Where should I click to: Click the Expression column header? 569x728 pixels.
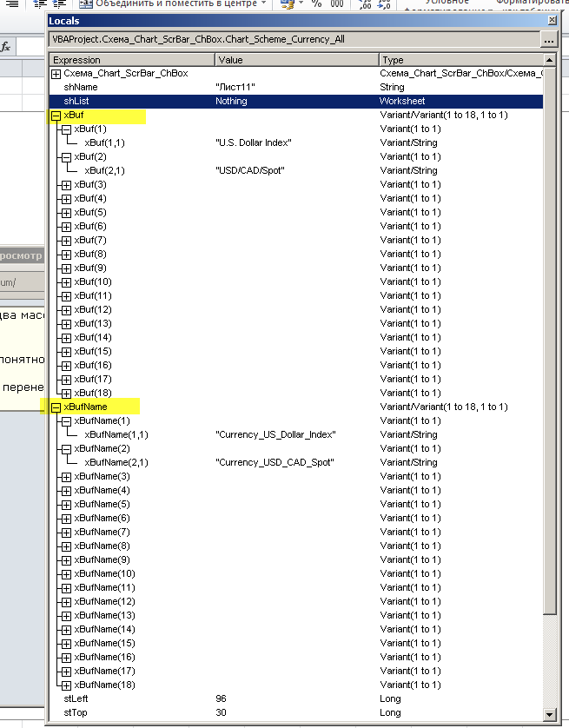[130, 60]
